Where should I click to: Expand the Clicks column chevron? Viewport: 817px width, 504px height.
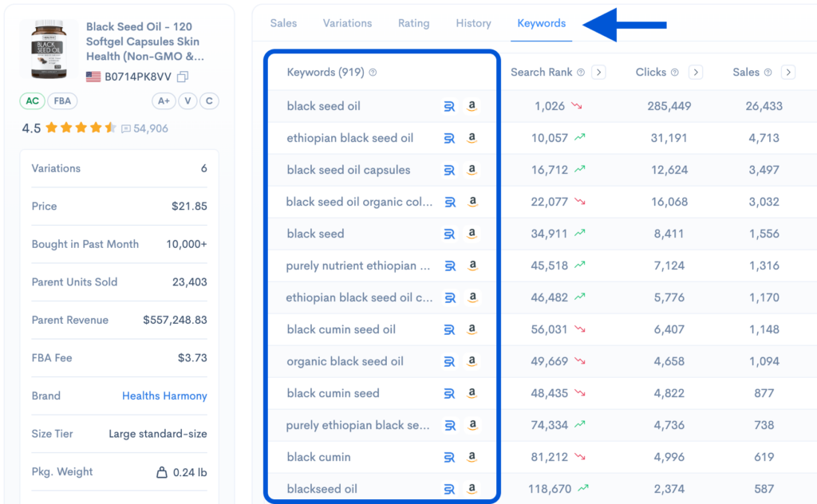(x=695, y=72)
